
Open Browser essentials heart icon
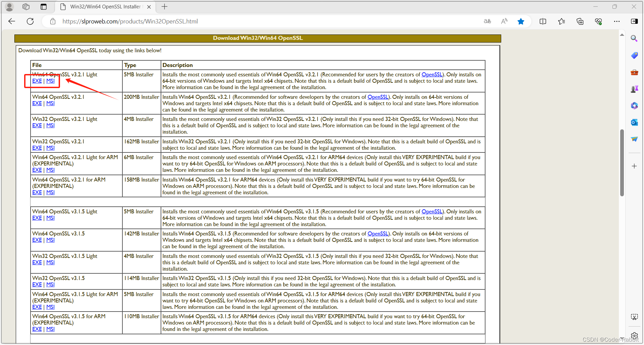[x=598, y=21]
